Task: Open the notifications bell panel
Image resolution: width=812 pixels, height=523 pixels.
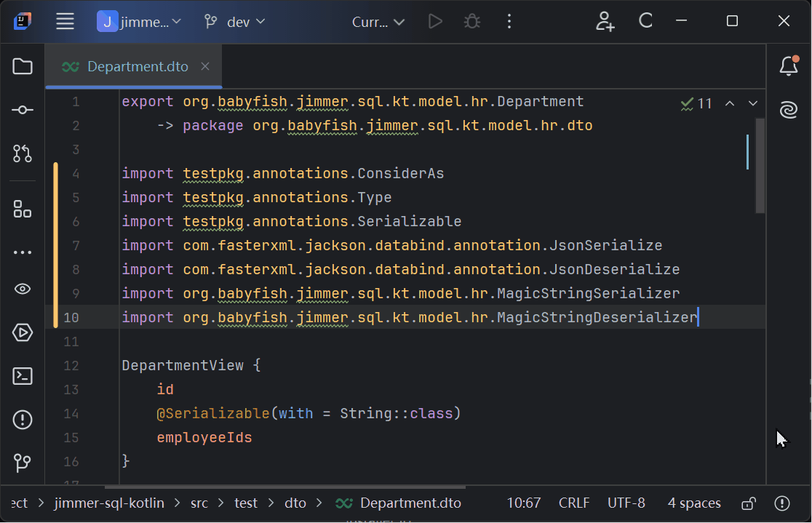Action: (789, 66)
